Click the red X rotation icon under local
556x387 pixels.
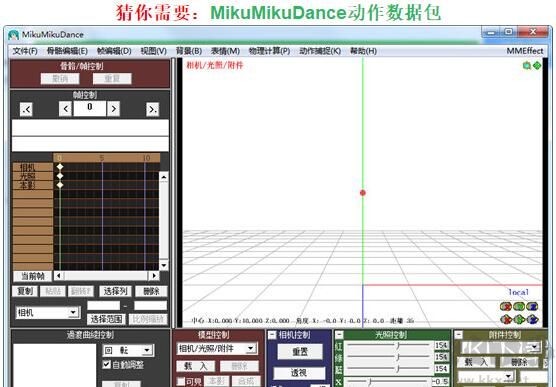[505, 306]
